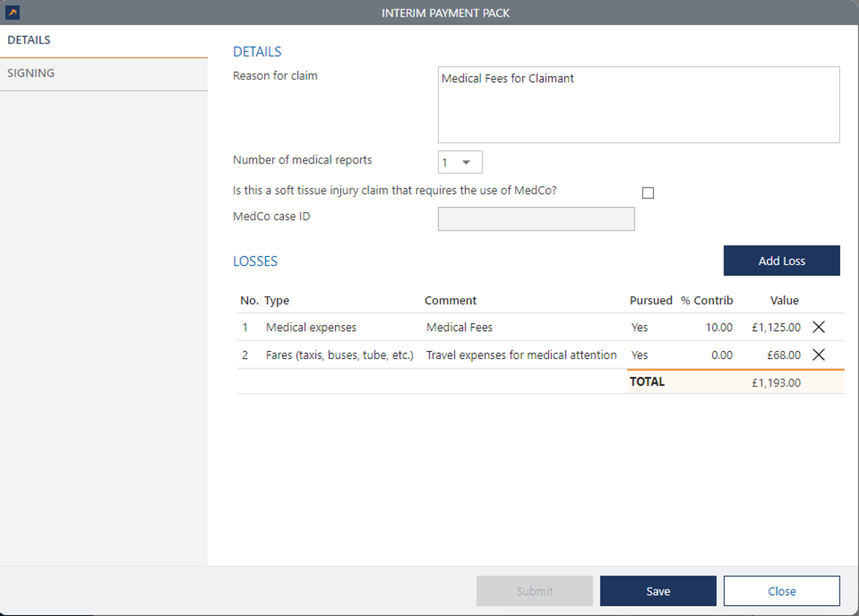859x616 pixels.
Task: Click the Add Loss button
Action: [x=782, y=261]
